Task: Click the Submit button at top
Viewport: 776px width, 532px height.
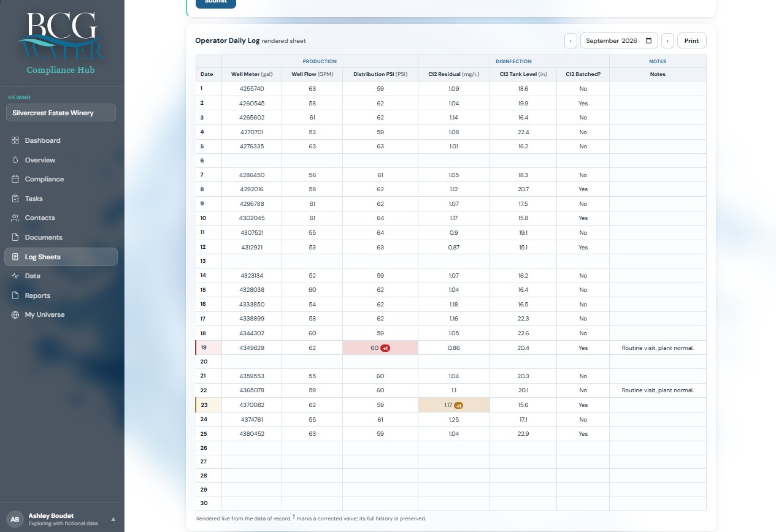Action: point(216,2)
